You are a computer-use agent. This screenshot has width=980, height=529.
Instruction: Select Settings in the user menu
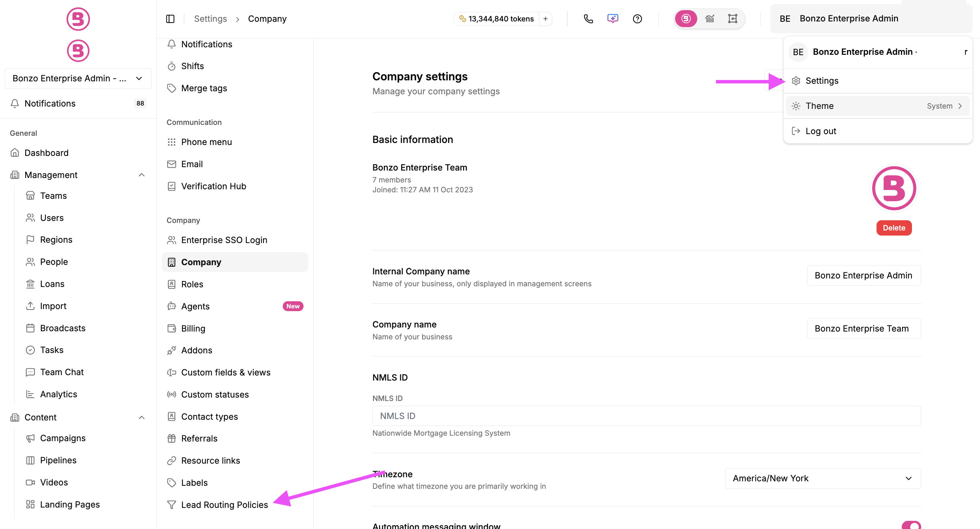(x=877, y=81)
